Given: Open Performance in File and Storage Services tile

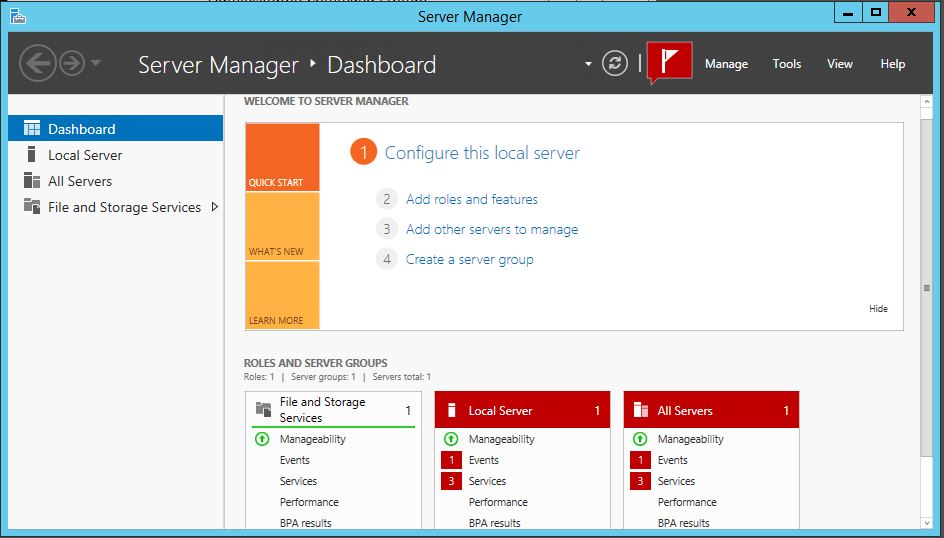Looking at the screenshot, I should (x=309, y=502).
